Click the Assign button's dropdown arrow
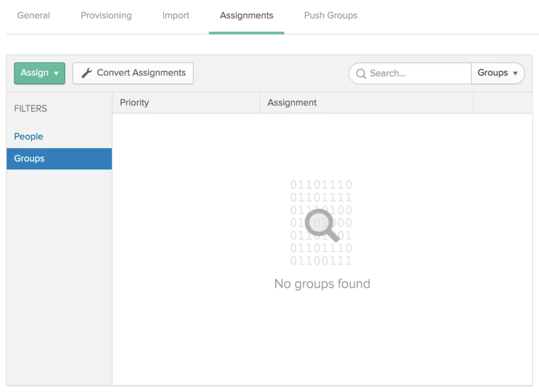 click(56, 73)
